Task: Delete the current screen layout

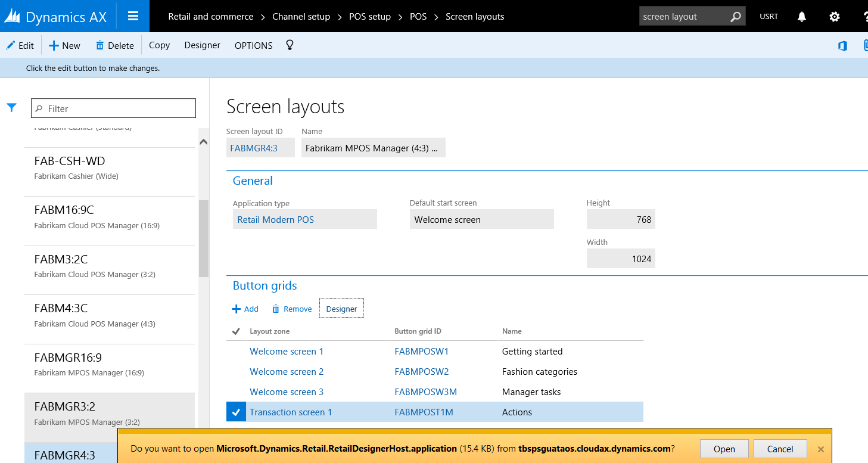Action: click(114, 45)
